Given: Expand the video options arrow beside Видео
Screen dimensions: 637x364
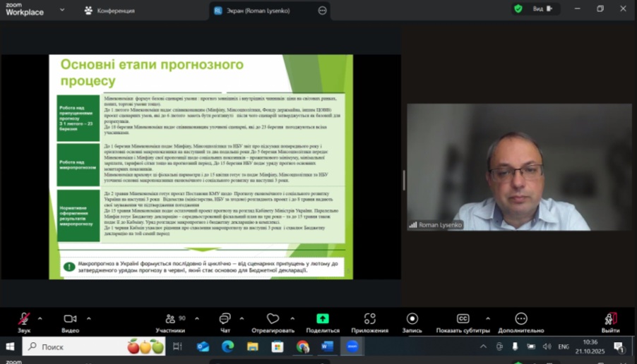Looking at the screenshot, I should click(x=88, y=318).
